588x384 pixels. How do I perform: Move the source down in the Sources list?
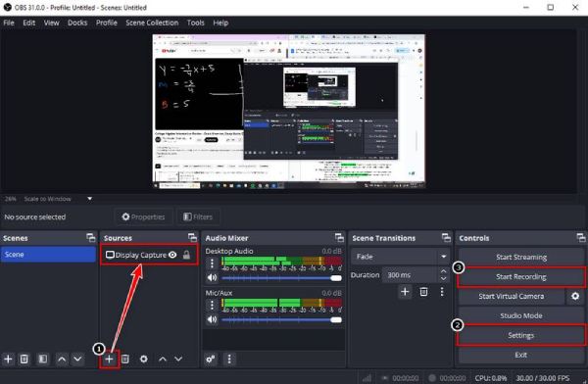(178, 360)
